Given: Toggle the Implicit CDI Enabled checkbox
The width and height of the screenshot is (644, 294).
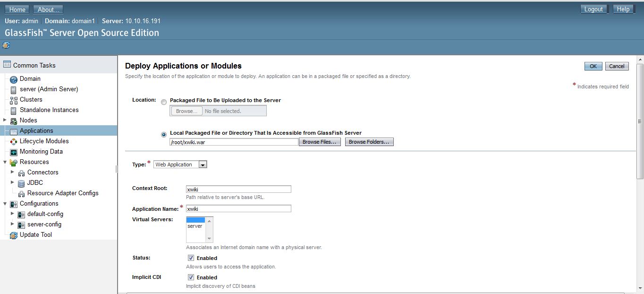Looking at the screenshot, I should click(191, 277).
